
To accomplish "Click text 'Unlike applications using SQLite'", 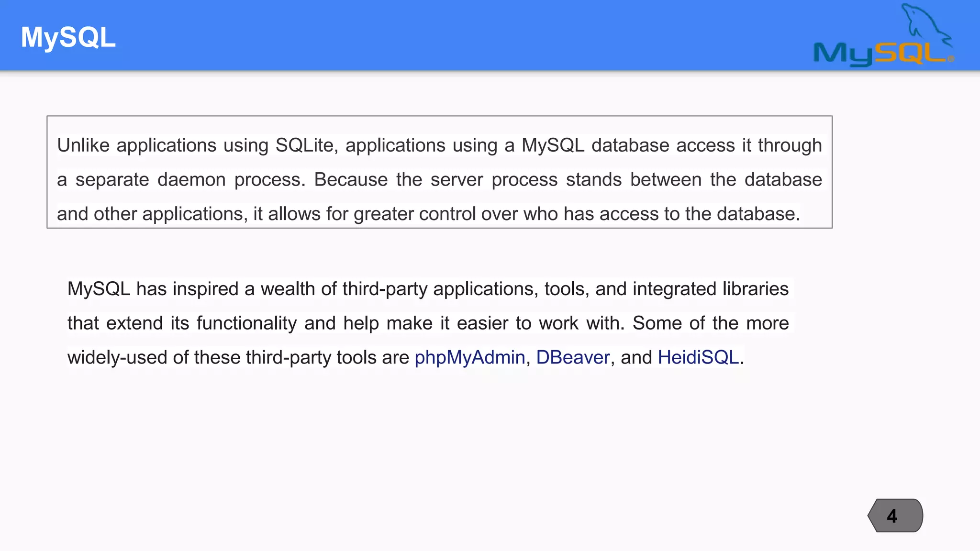I will [x=195, y=145].
